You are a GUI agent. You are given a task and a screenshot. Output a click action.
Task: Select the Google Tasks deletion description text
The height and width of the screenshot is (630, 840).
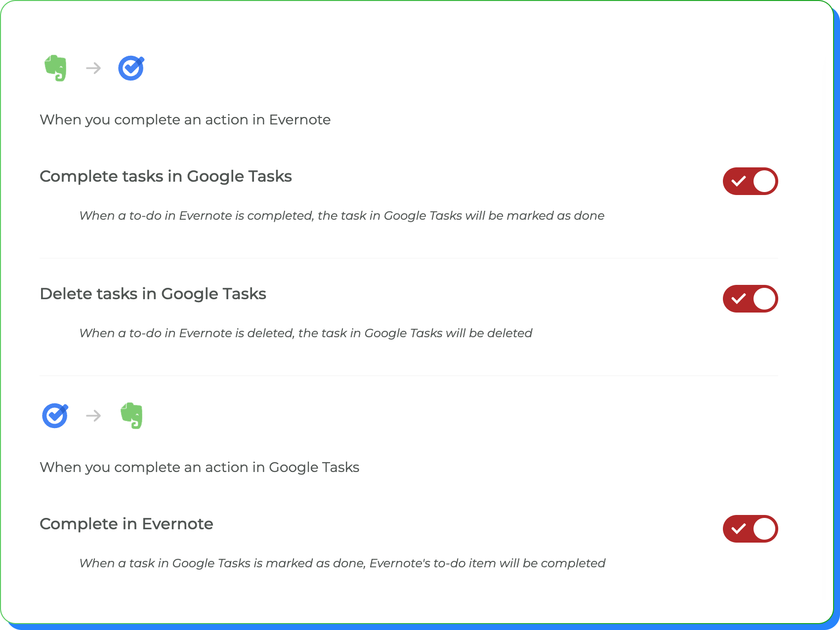coord(305,333)
